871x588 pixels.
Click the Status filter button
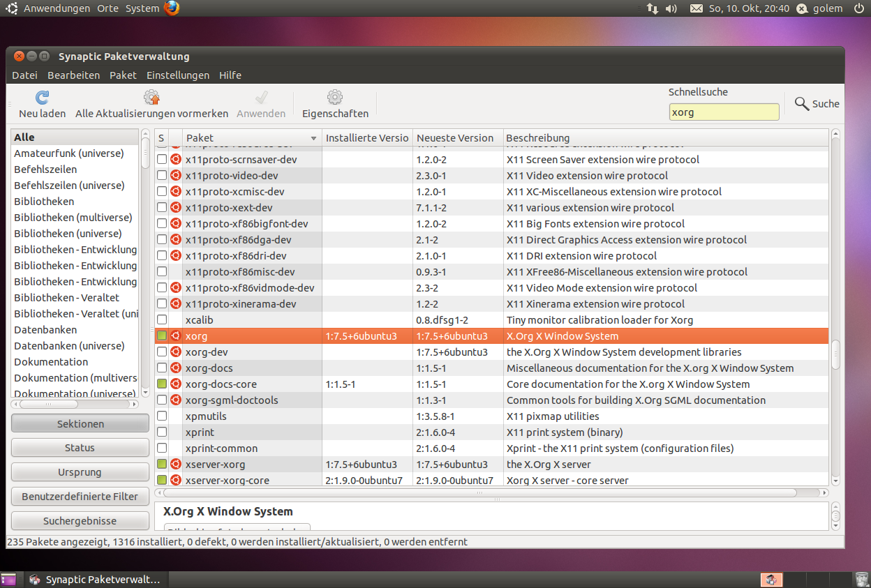pos(80,448)
